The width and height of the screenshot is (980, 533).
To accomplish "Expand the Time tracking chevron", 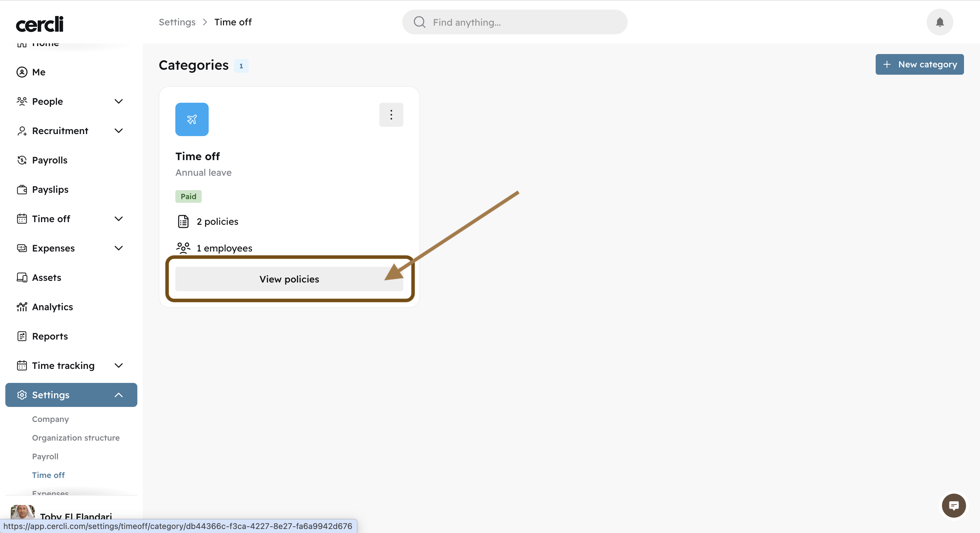I will (119, 366).
